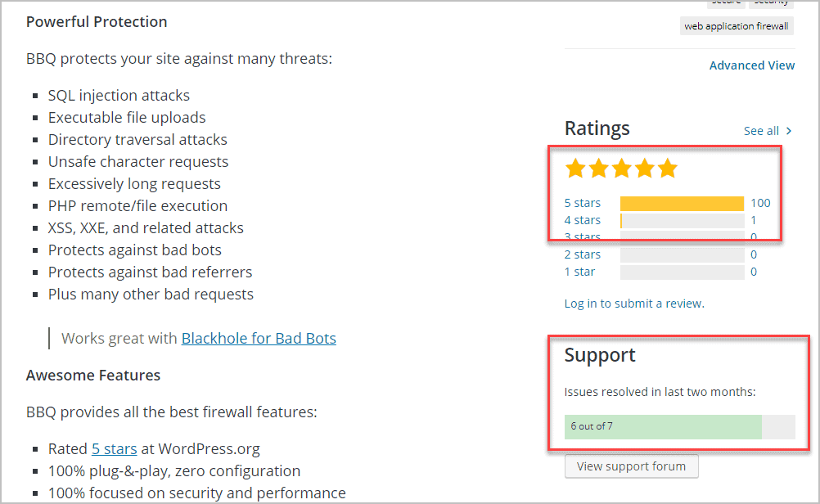Viewport: 820px width, 504px height.
Task: Click the third gold star icon
Action: (x=621, y=168)
